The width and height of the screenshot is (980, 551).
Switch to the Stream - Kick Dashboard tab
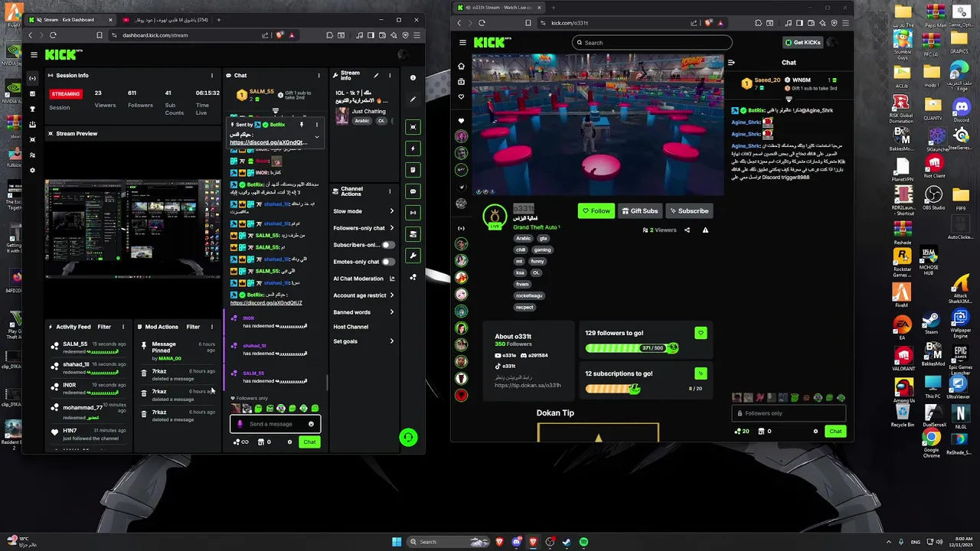pyautogui.click(x=69, y=20)
